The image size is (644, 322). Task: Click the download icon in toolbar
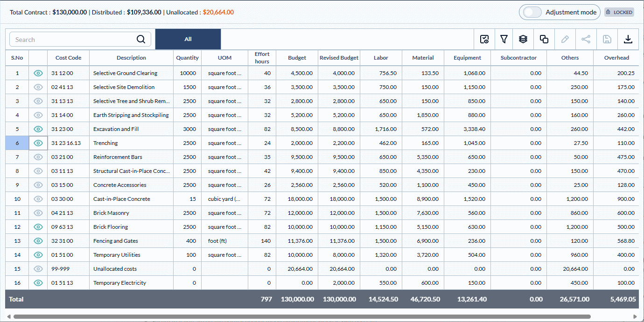(628, 40)
